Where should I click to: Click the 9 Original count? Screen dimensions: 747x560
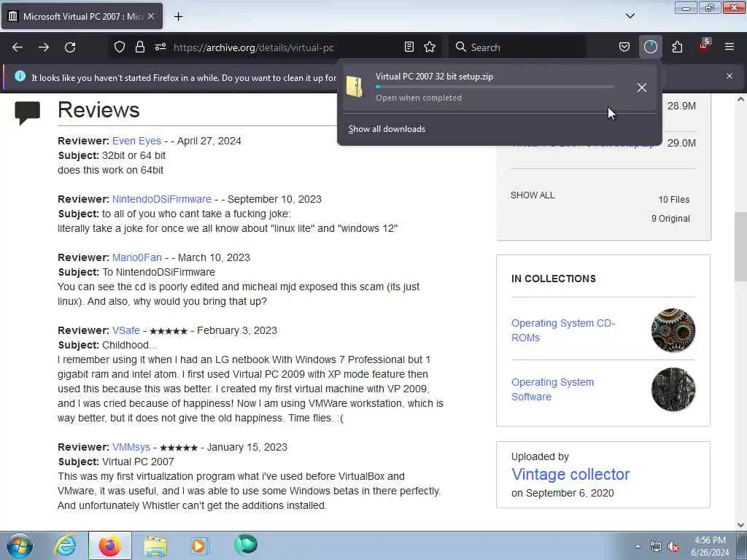click(670, 219)
